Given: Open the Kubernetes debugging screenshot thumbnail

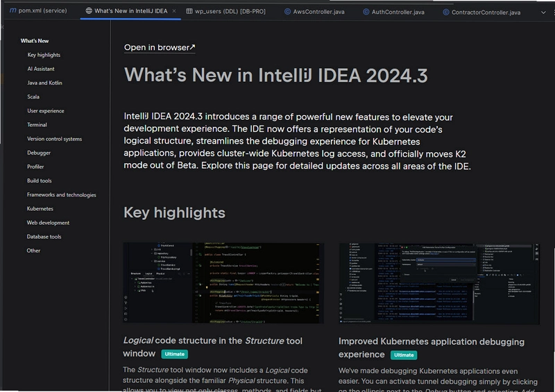Looking at the screenshot, I should pos(439,283).
